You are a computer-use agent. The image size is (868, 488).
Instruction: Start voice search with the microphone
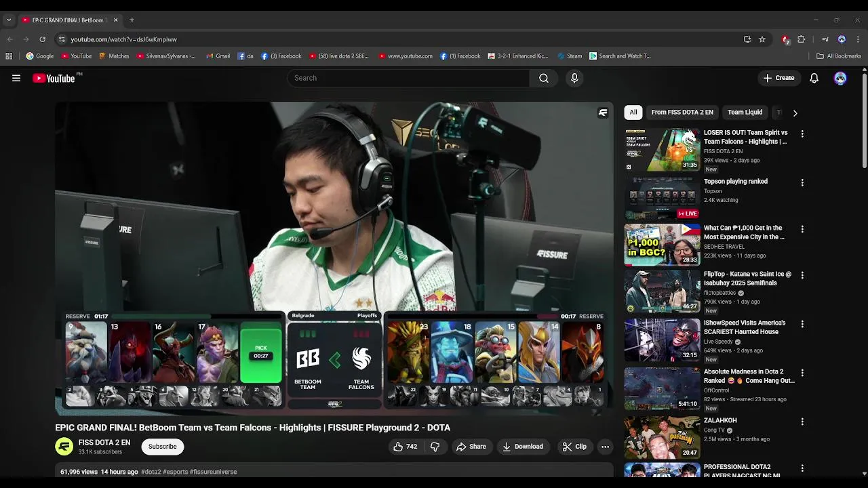tap(574, 78)
